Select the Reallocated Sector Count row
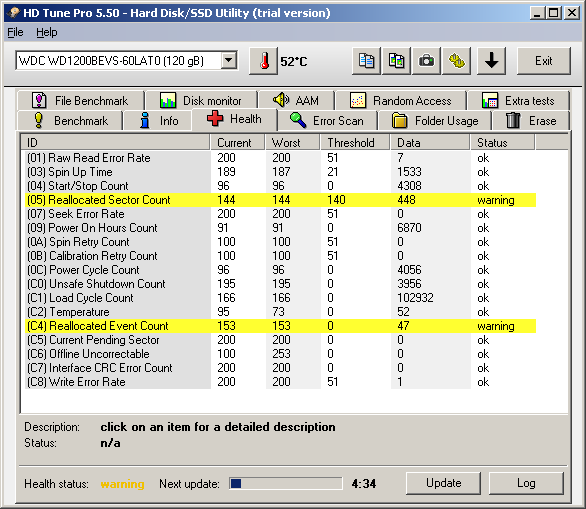This screenshot has width=586, height=509. tap(280, 200)
